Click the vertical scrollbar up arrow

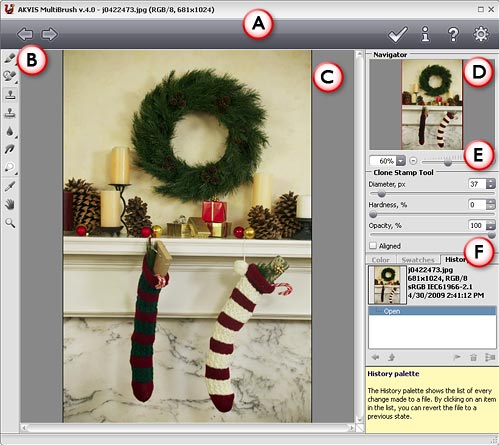point(359,54)
